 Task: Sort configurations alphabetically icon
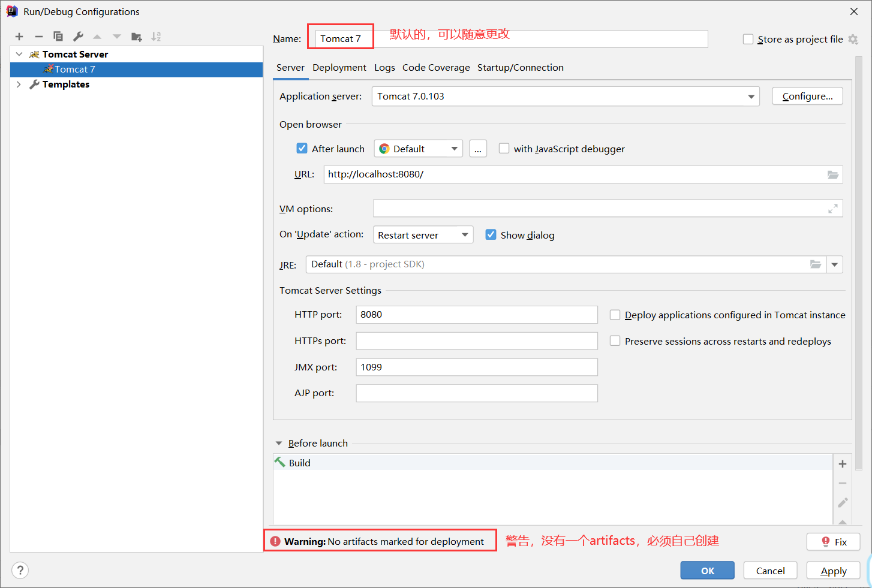156,37
